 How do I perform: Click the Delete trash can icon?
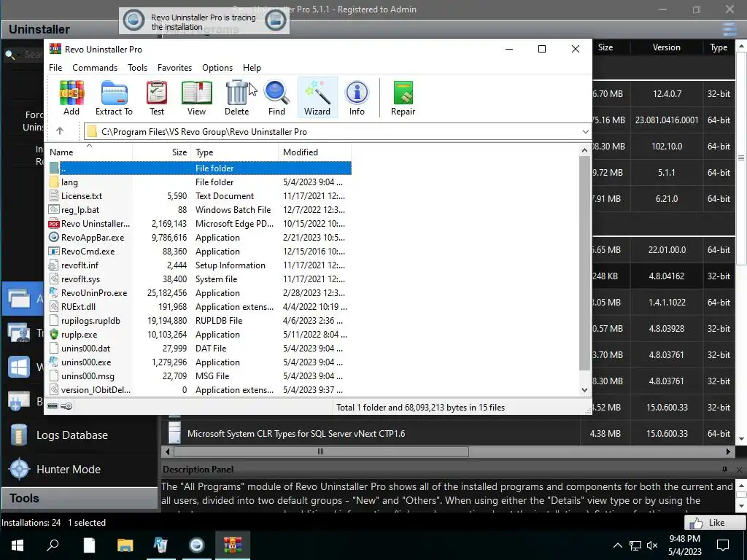[x=237, y=98]
